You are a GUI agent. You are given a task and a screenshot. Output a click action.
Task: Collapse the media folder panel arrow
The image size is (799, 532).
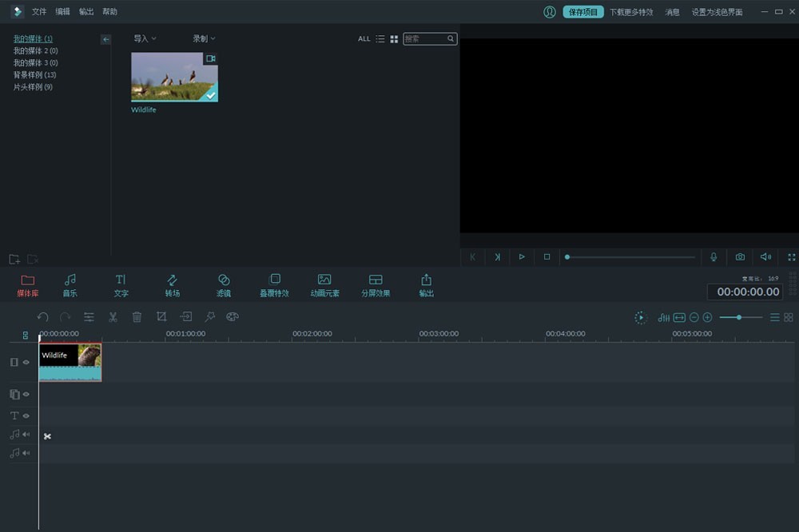[x=105, y=39]
